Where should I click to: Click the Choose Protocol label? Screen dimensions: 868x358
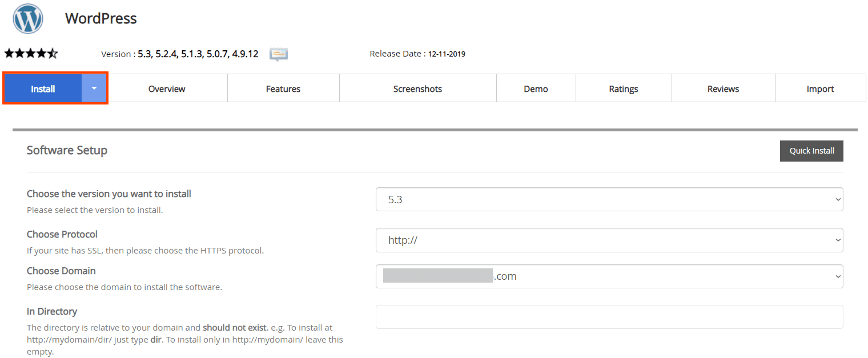(62, 234)
